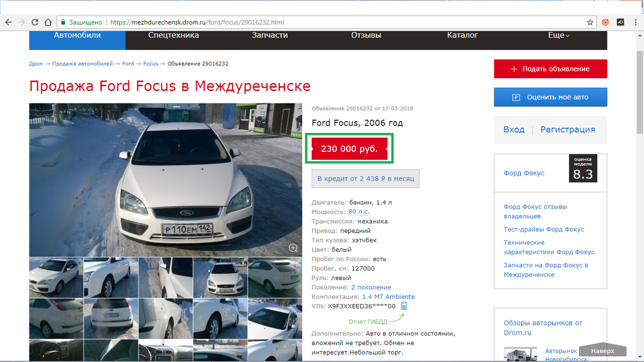644x362 pixels.
Task: Click the 230 000 руб. price button
Action: pyautogui.click(x=349, y=149)
